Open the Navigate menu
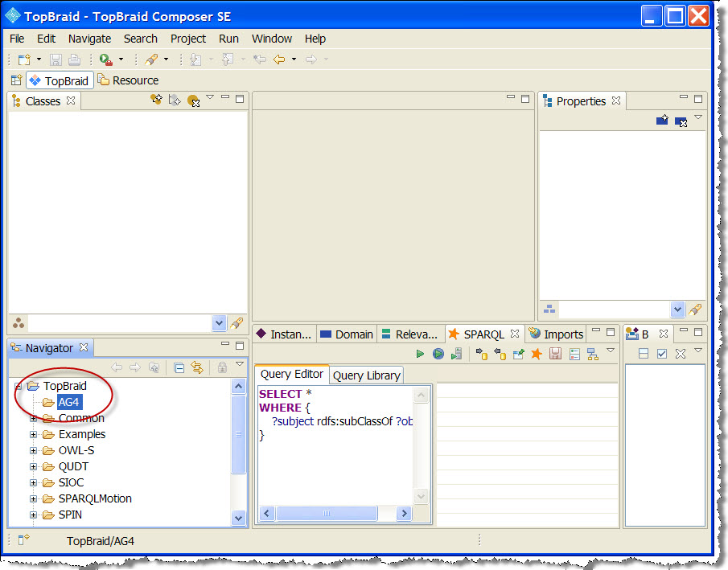This screenshot has height=570, width=728. coord(88,38)
